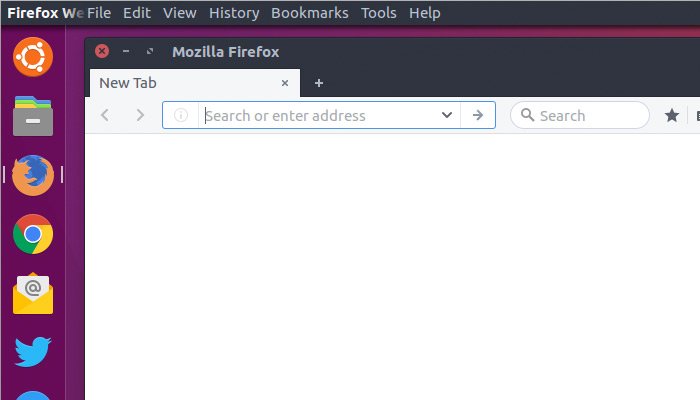The image size is (700, 400).
Task: Open the Edit menu
Action: coord(137,13)
